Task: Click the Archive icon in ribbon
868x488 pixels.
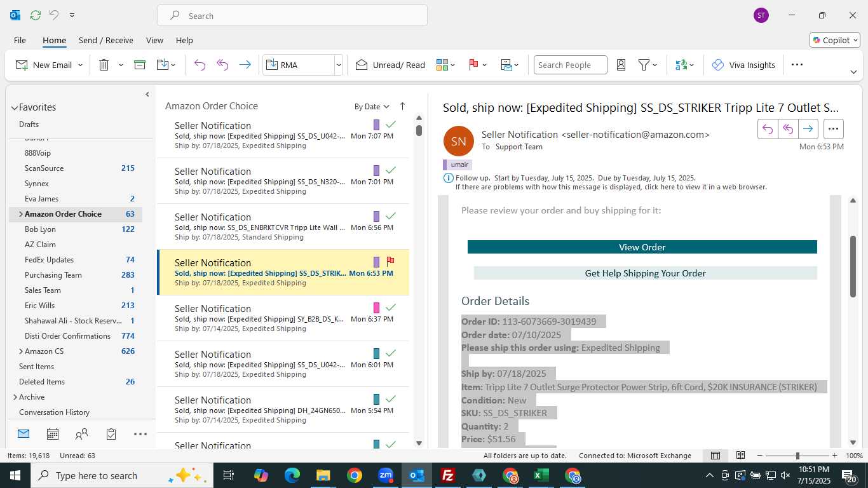Action: point(140,65)
